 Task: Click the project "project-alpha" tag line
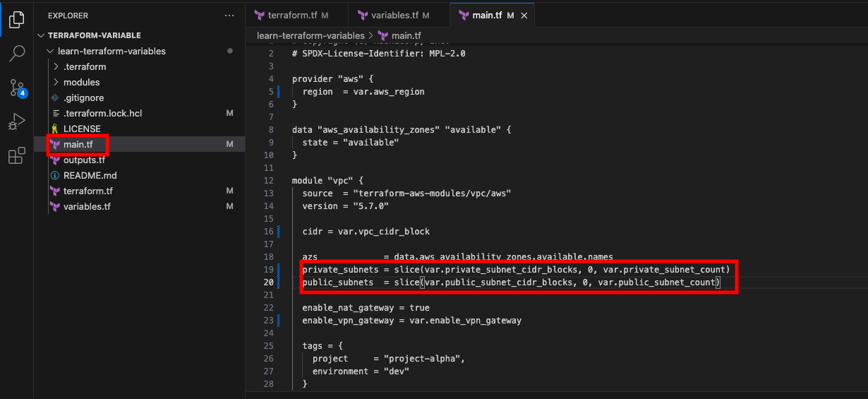[x=389, y=359]
